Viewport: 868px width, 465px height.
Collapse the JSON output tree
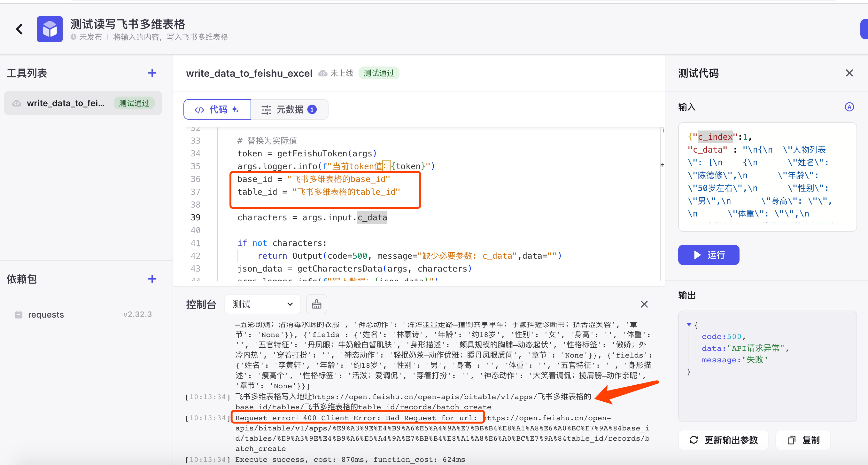point(689,324)
